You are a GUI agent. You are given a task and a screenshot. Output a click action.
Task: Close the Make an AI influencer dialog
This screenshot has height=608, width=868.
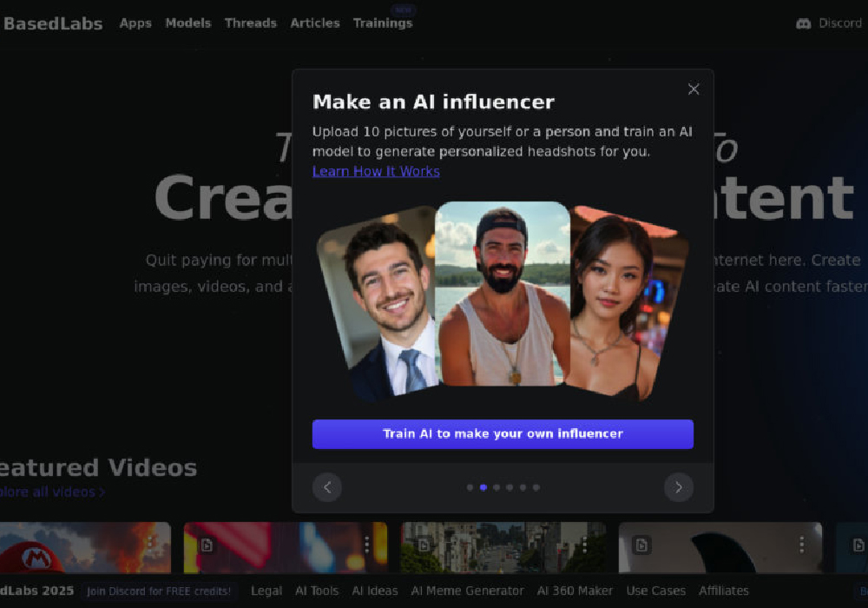pyautogui.click(x=693, y=89)
